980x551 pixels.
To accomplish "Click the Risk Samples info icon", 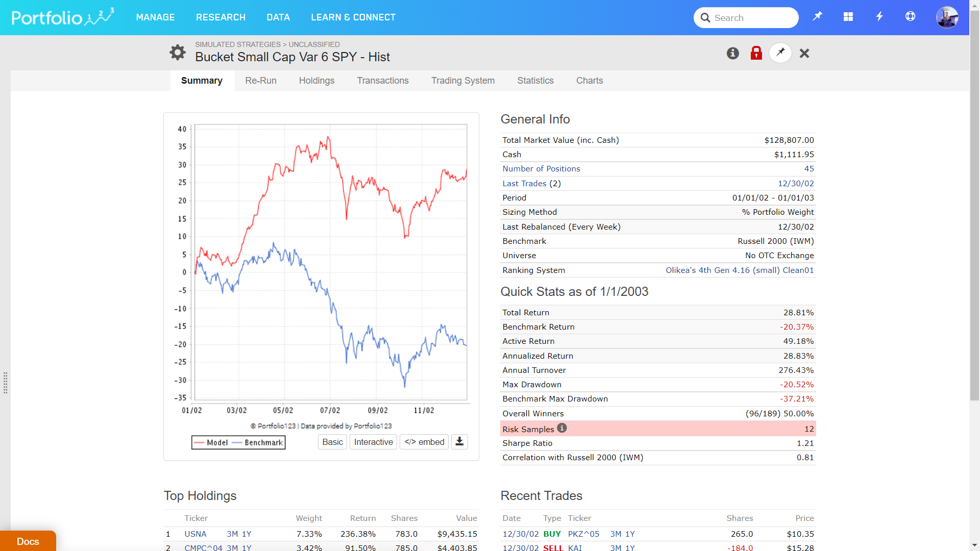I will coord(562,428).
